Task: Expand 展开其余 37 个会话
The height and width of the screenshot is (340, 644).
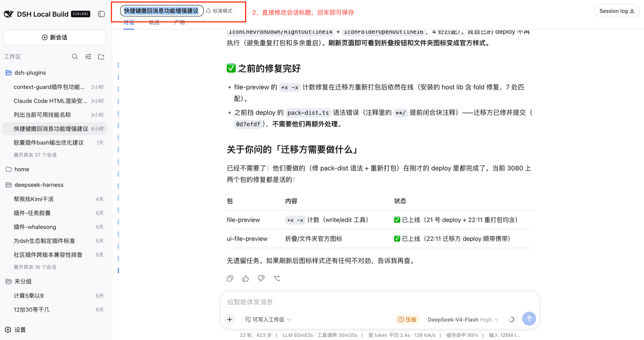Action: point(35,155)
